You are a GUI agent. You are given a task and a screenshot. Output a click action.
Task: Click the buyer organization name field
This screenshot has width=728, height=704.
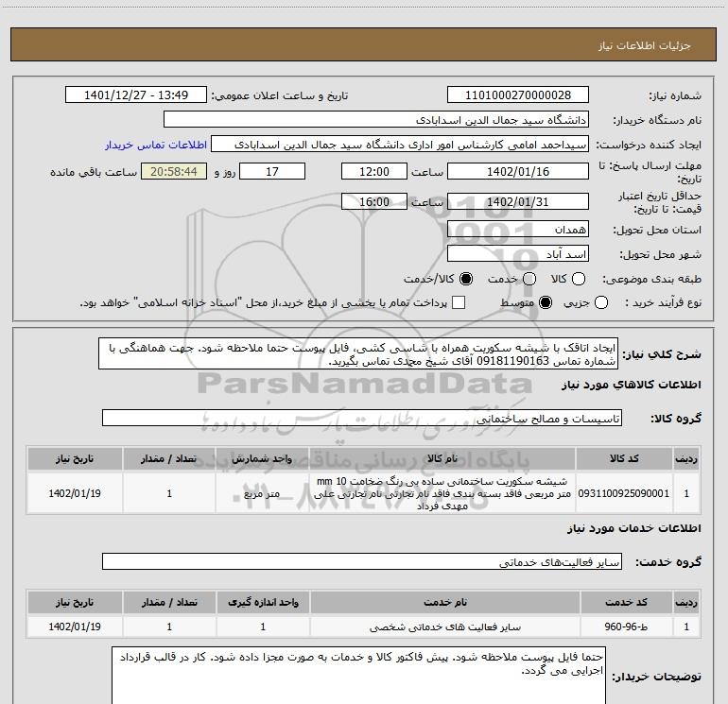[x=376, y=120]
